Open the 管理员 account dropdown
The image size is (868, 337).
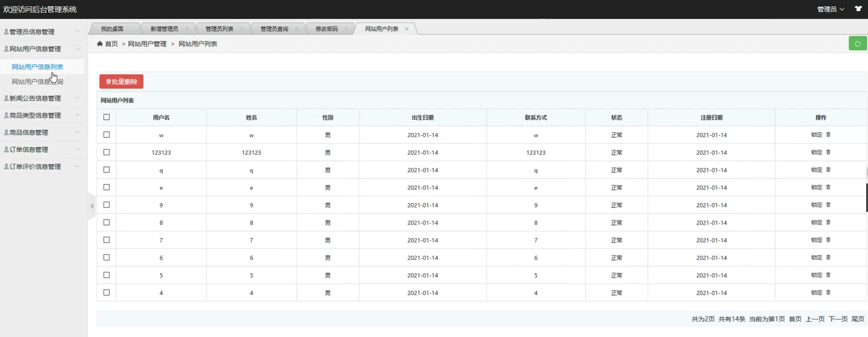click(830, 9)
